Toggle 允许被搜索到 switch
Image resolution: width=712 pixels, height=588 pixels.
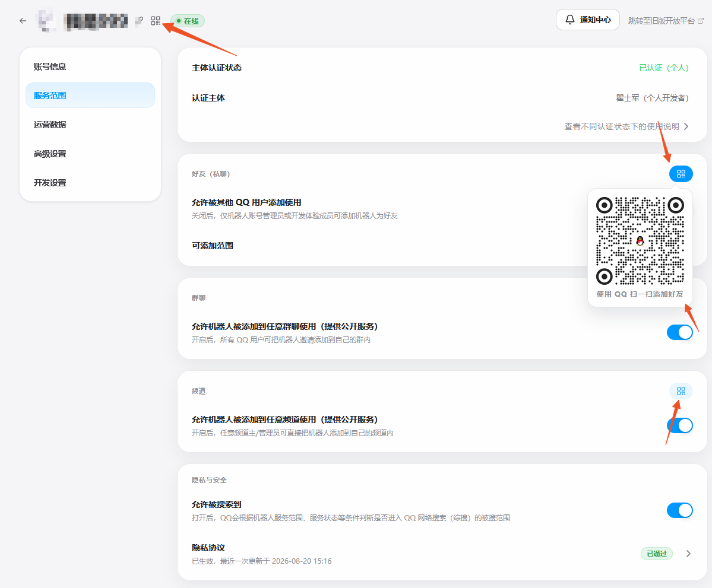[680, 510]
